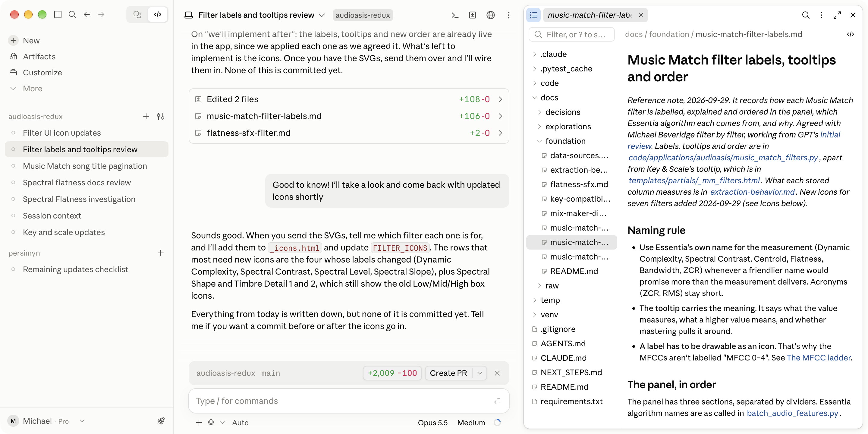
Task: Expand the file panel to full size
Action: (x=837, y=15)
